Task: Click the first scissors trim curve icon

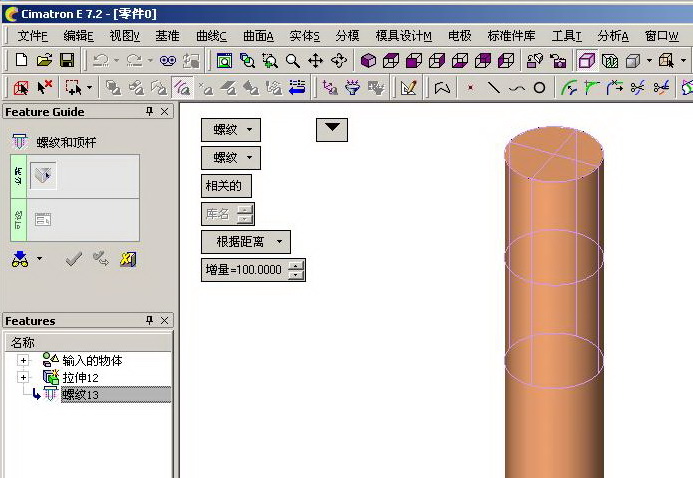Action: tap(637, 88)
